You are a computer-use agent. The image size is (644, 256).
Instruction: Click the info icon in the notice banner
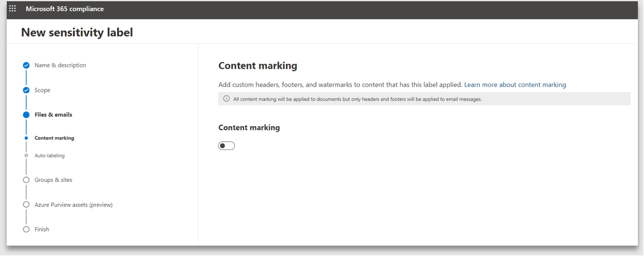pyautogui.click(x=226, y=99)
